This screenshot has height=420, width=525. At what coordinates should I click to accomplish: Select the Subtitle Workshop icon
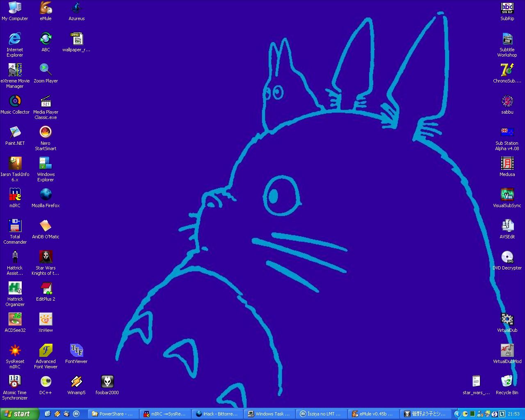point(507,45)
